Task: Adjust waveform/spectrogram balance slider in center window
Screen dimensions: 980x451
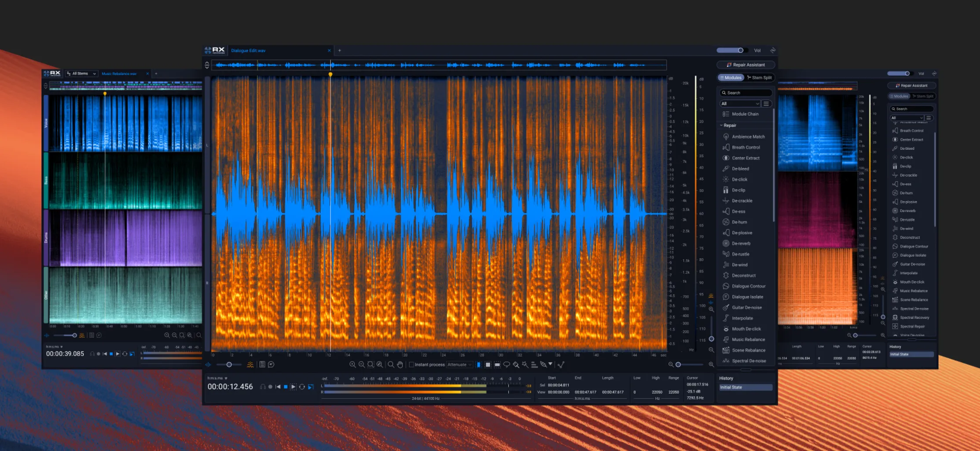Action: (229, 365)
